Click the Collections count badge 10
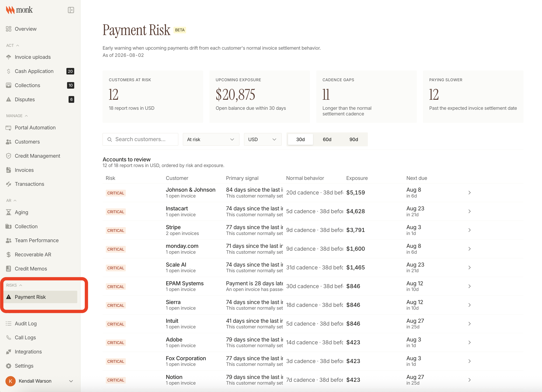 tap(71, 85)
